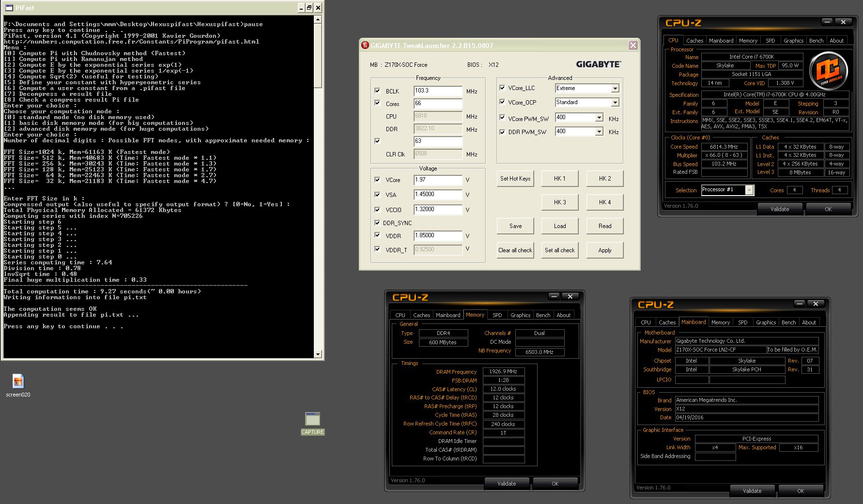Click the PiFast console scrollbar down arrow
The width and height of the screenshot is (863, 504).
[318, 354]
